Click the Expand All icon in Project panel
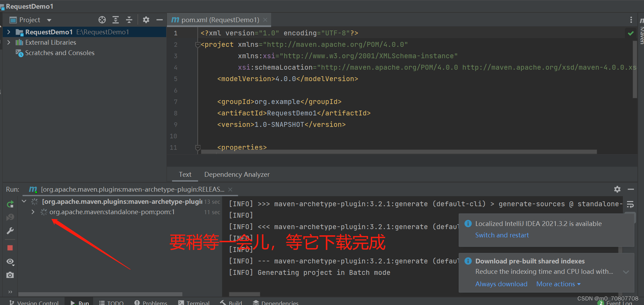644x305 pixels. (x=116, y=20)
